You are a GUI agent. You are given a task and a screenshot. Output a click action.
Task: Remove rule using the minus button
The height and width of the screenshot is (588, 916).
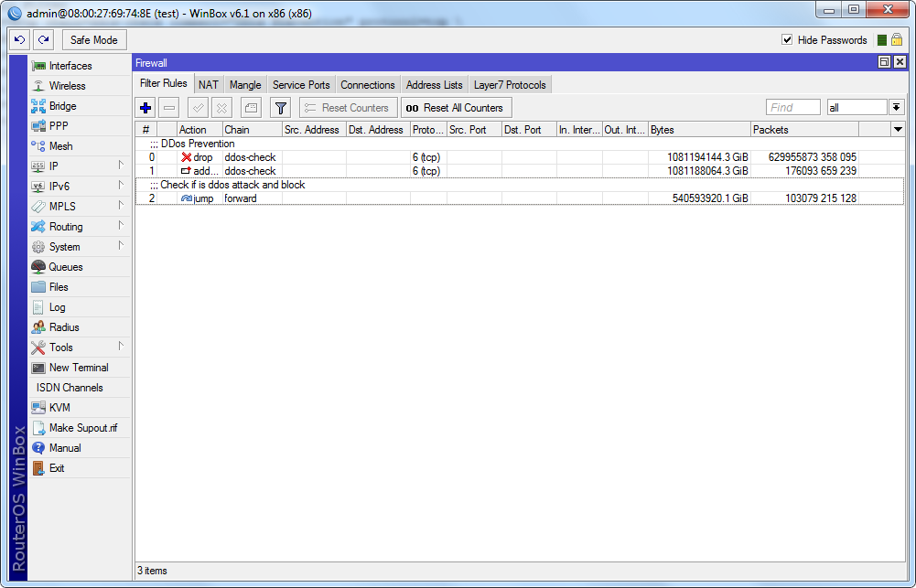[168, 108]
